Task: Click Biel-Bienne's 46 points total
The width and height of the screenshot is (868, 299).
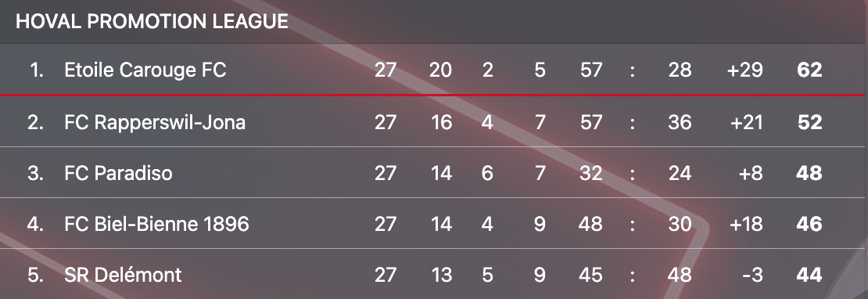Action: coord(809,224)
